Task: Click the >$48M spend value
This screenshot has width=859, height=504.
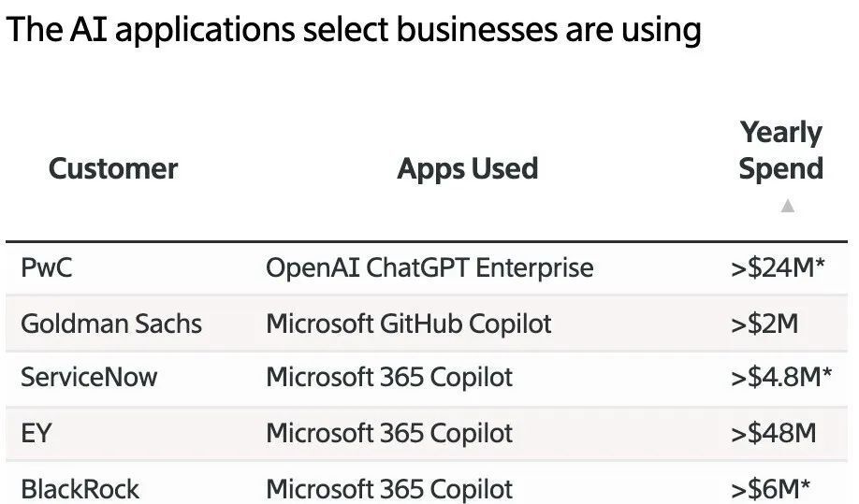Action: point(773,433)
